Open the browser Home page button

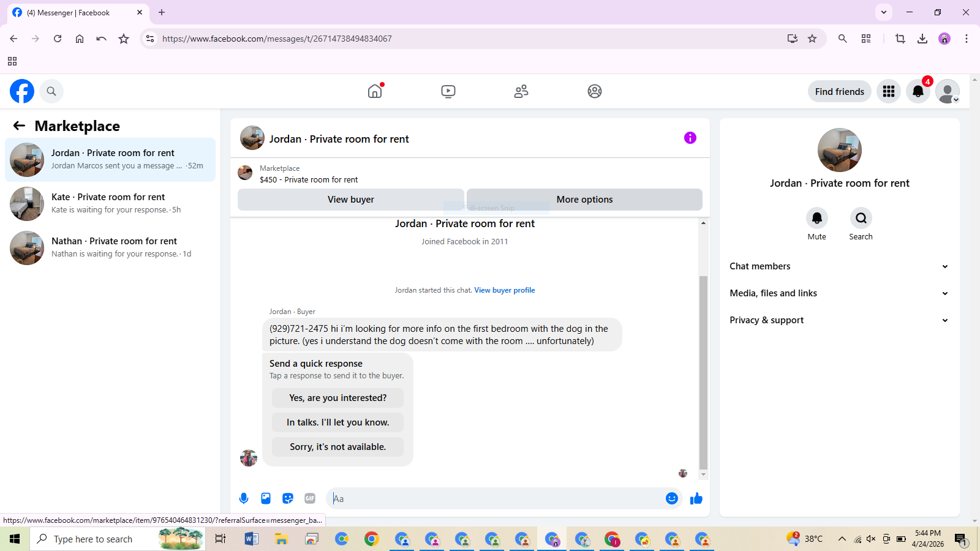[x=80, y=39]
